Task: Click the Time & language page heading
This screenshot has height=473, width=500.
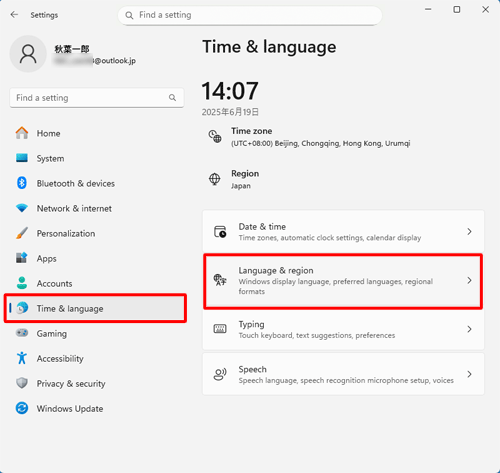Action: coord(269,47)
